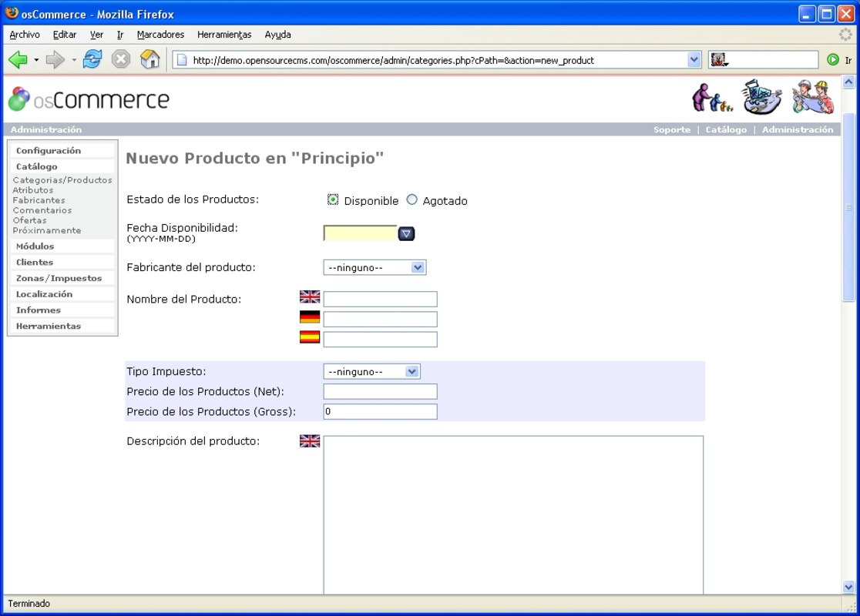This screenshot has width=860, height=616.
Task: Select the Agotado status radio button
Action: coord(412,200)
